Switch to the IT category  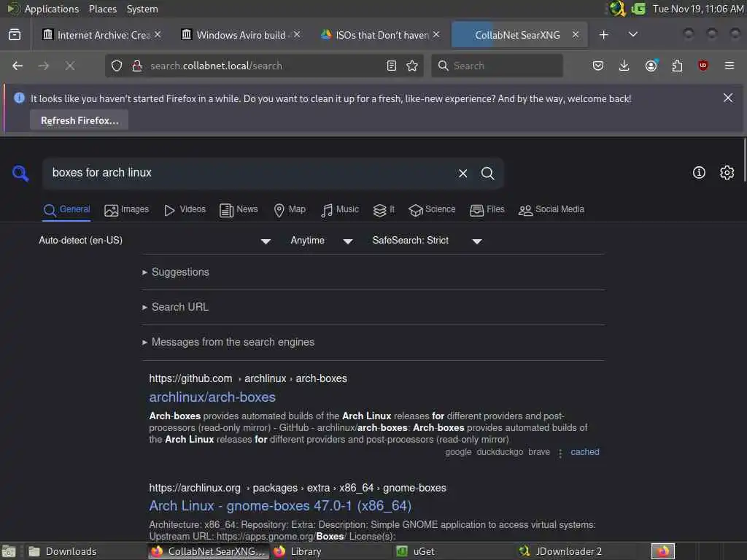pyautogui.click(x=384, y=209)
